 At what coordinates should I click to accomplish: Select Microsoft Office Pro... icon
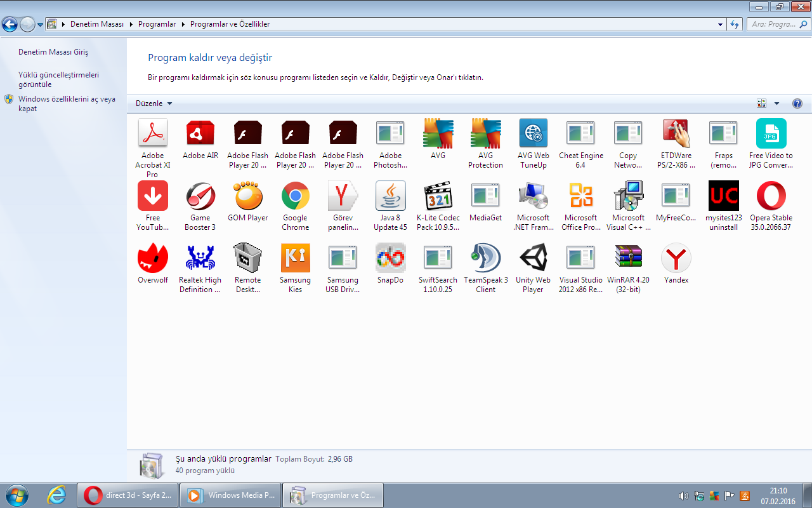pos(581,196)
